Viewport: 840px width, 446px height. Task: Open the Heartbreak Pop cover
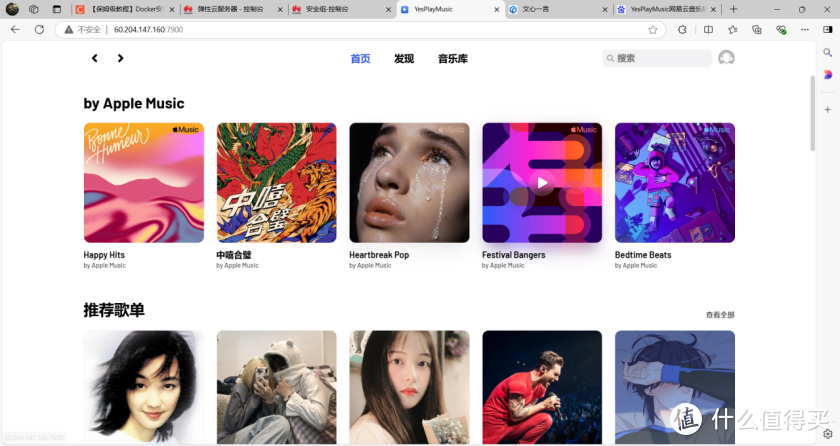409,183
